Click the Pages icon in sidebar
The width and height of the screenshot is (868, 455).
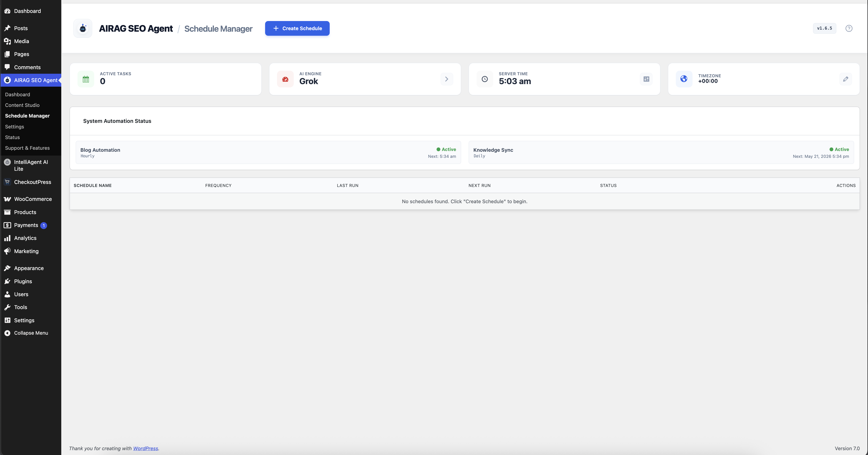[x=7, y=54]
